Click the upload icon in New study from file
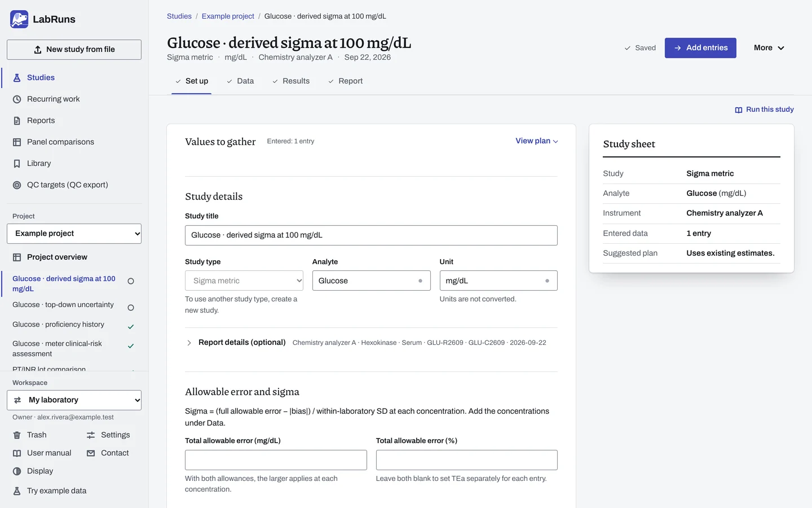812x508 pixels. click(x=38, y=50)
